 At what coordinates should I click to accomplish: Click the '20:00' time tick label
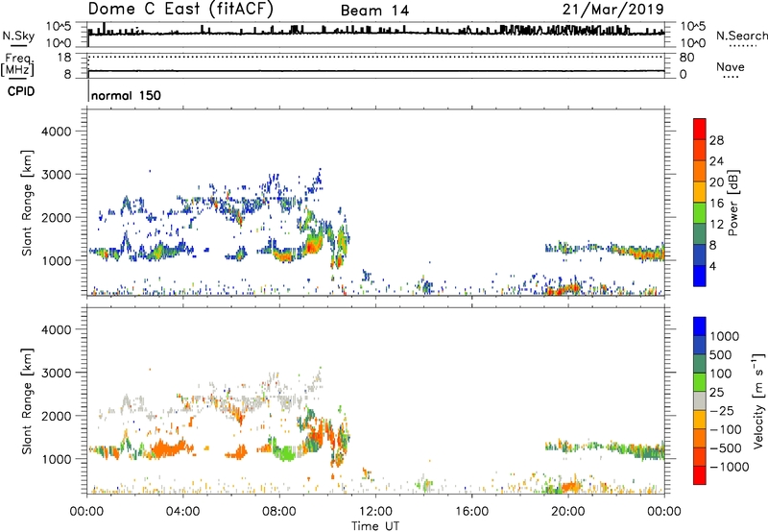[x=567, y=512]
